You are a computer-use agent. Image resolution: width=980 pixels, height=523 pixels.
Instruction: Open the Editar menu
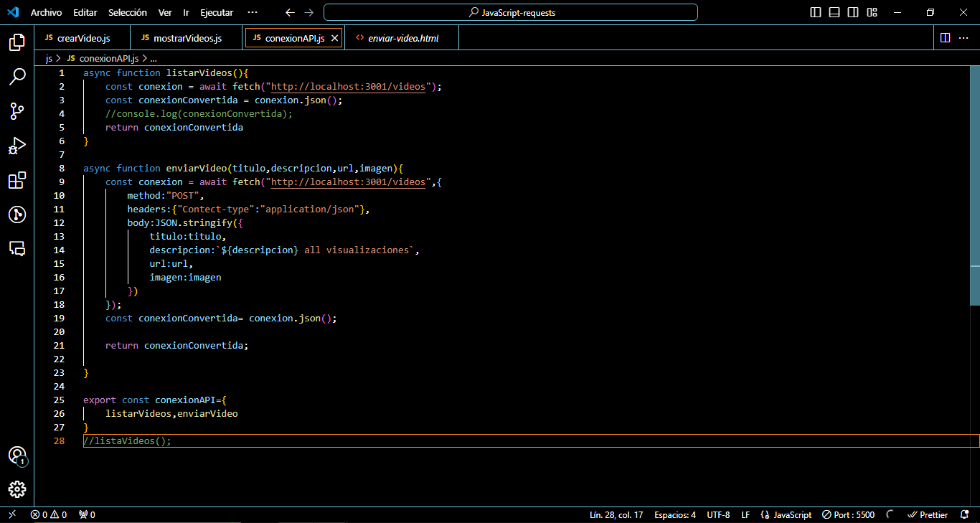85,12
